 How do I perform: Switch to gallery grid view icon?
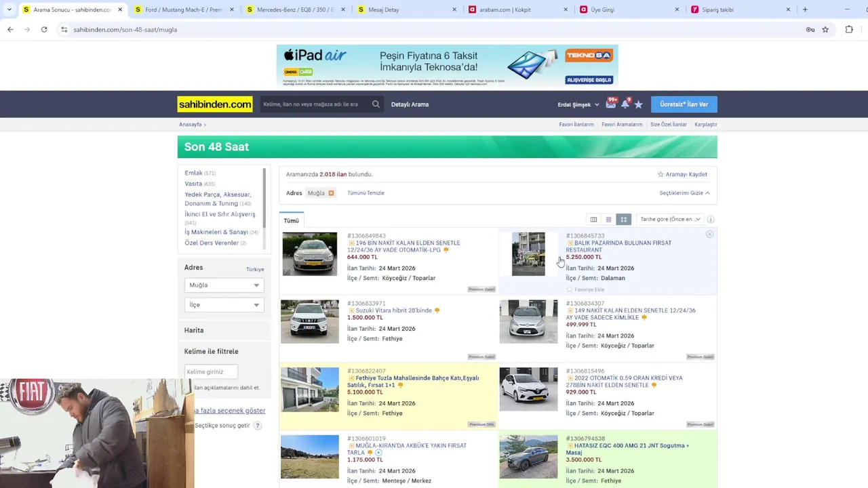click(x=624, y=220)
